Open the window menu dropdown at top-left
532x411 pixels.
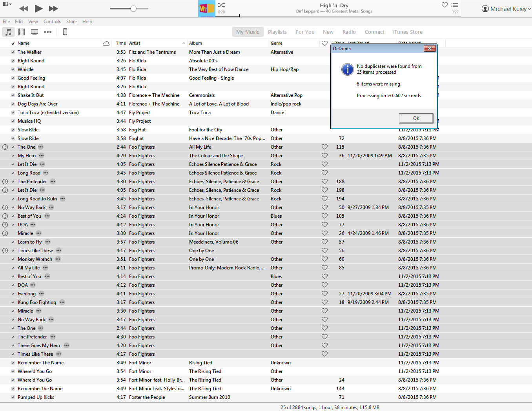pyautogui.click(x=7, y=4)
